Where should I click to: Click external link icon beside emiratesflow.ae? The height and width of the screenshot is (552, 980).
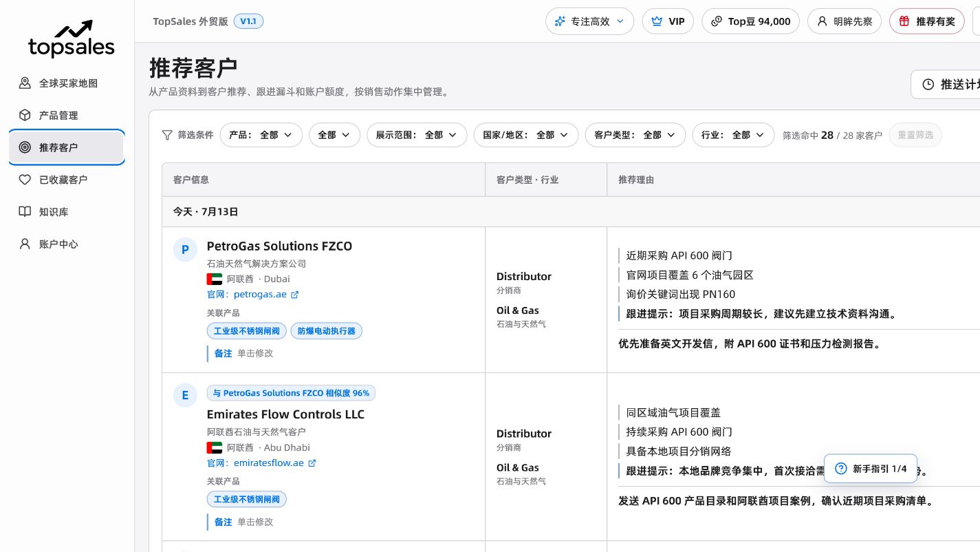point(312,463)
